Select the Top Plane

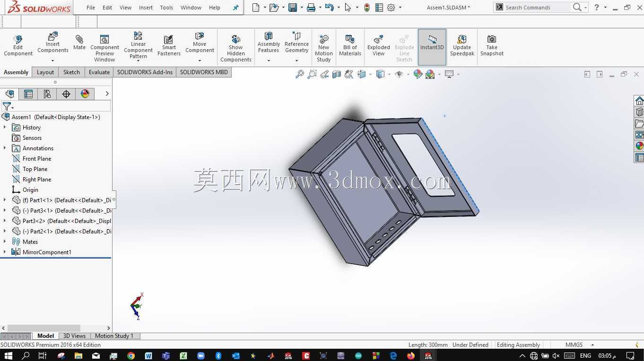pos(35,169)
